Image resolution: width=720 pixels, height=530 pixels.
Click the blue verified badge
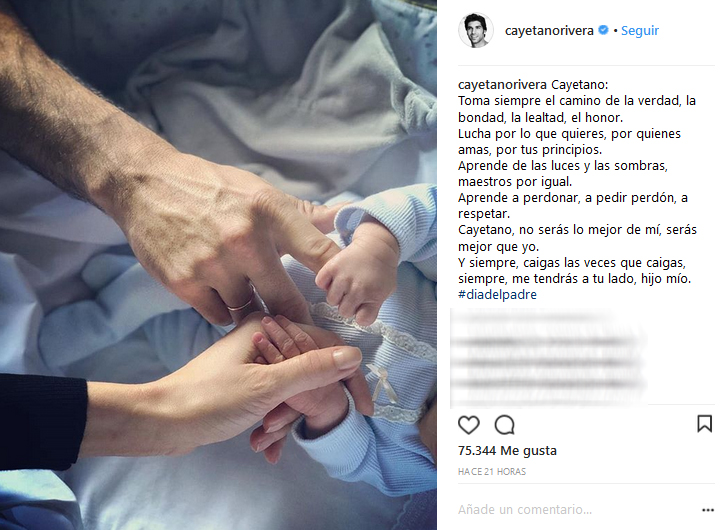point(603,30)
